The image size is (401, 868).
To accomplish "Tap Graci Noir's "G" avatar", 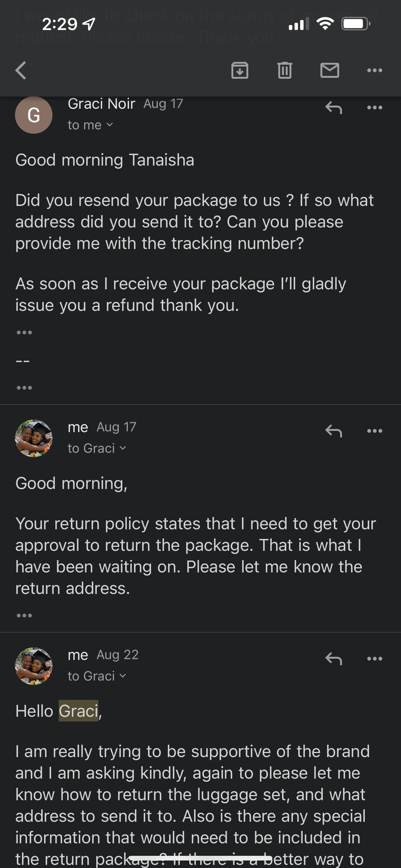I will coord(34,115).
